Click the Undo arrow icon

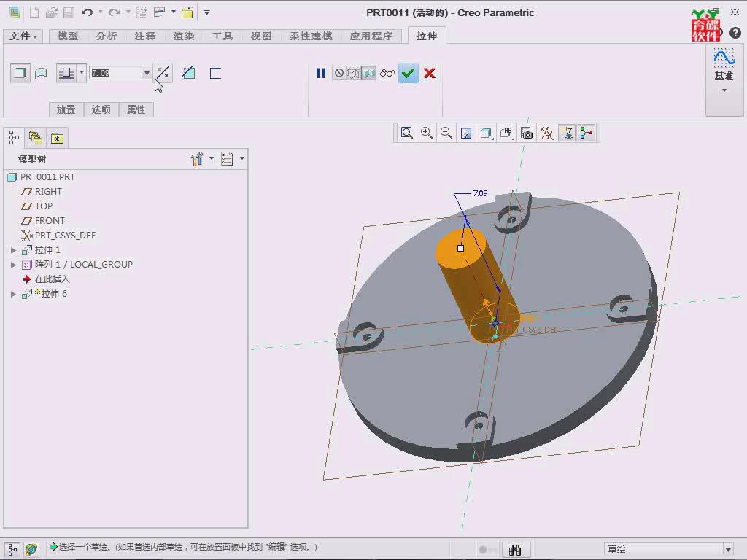coord(87,12)
